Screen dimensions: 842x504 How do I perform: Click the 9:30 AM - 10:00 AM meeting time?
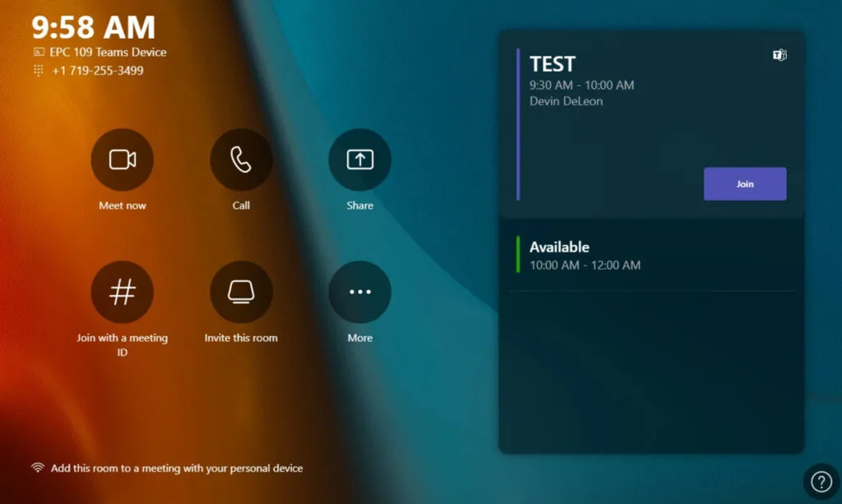[581, 85]
